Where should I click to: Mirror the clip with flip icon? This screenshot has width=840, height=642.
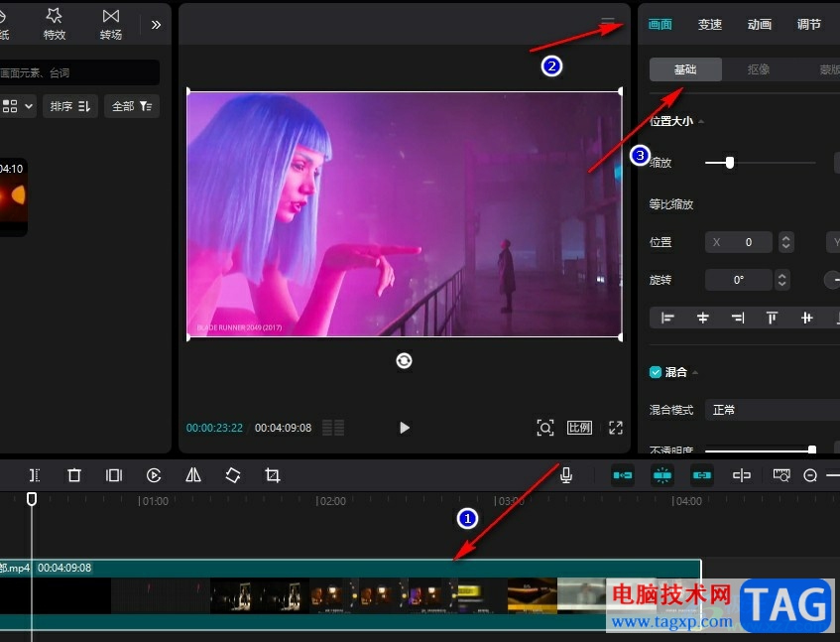(192, 475)
